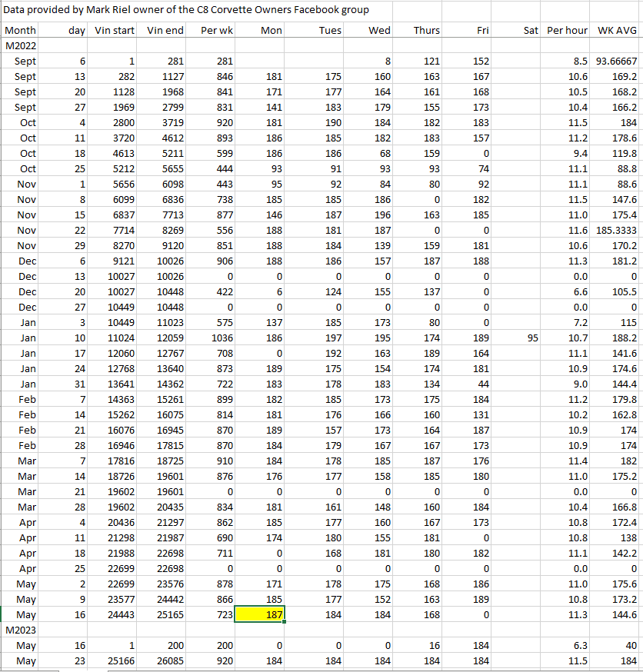
Task: Select the WK AVG cell showing 93.66667
Action: tap(616, 61)
